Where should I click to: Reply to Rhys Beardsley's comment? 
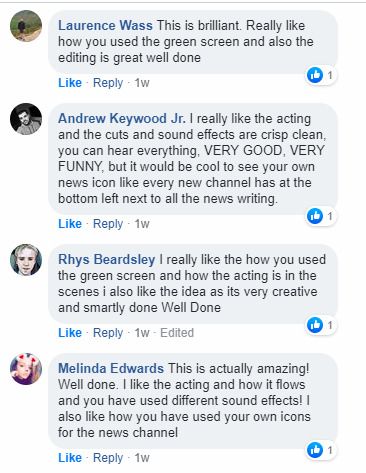pos(108,333)
